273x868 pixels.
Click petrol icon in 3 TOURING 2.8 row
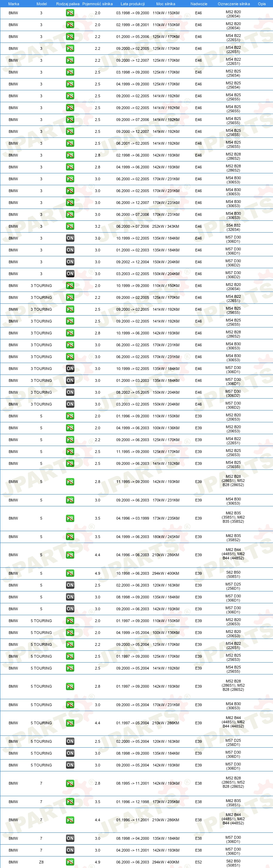point(70,333)
